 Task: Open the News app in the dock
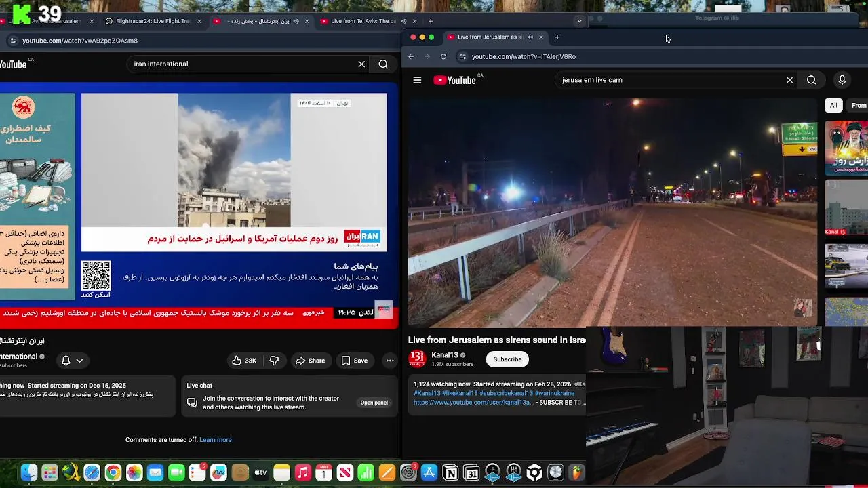(x=345, y=473)
